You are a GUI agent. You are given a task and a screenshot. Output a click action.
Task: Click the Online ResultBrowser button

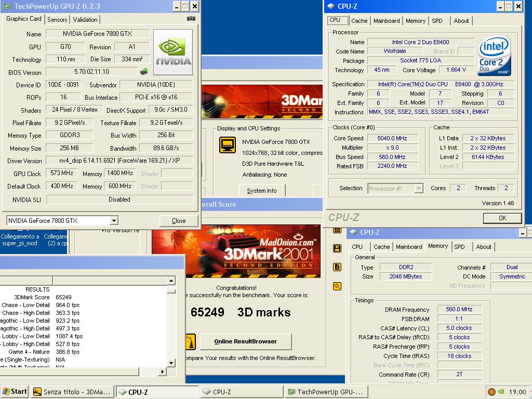(x=246, y=341)
